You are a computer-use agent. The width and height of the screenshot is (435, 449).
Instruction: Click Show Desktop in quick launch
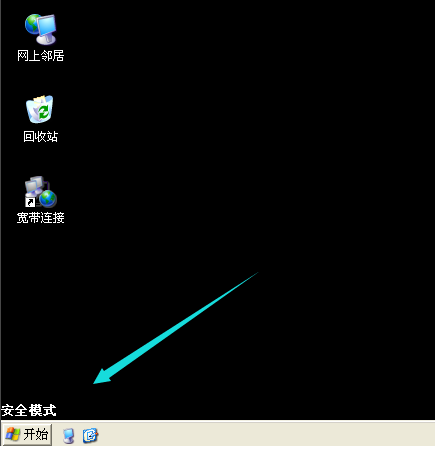coord(69,436)
